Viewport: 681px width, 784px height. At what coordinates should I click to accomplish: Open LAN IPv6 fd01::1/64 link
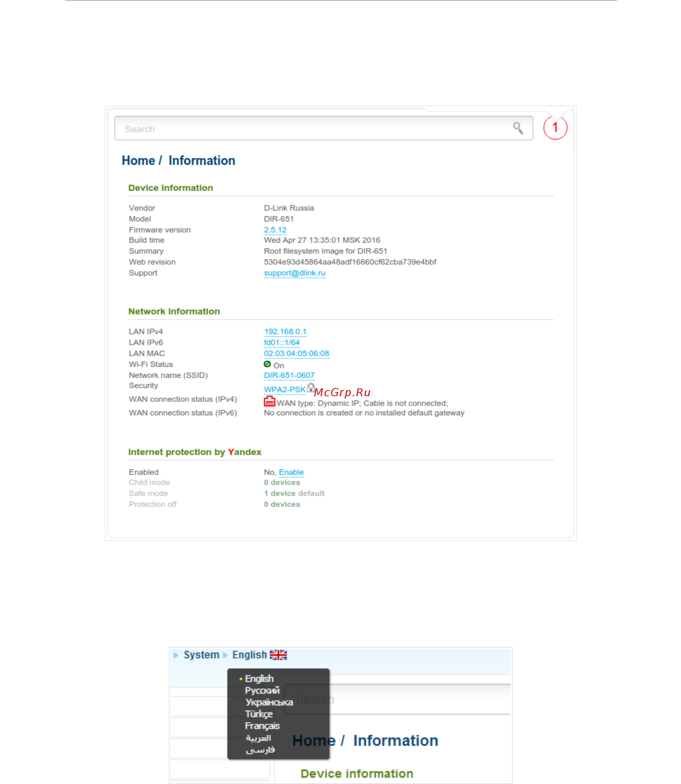pos(282,342)
